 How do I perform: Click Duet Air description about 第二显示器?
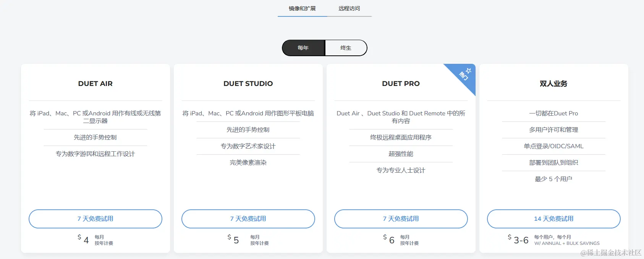pyautogui.click(x=95, y=117)
